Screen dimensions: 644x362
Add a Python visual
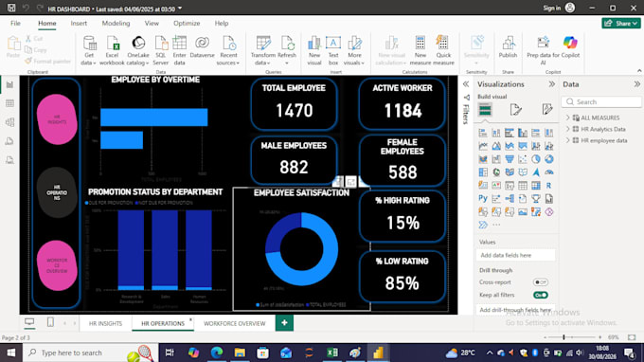[483, 199]
